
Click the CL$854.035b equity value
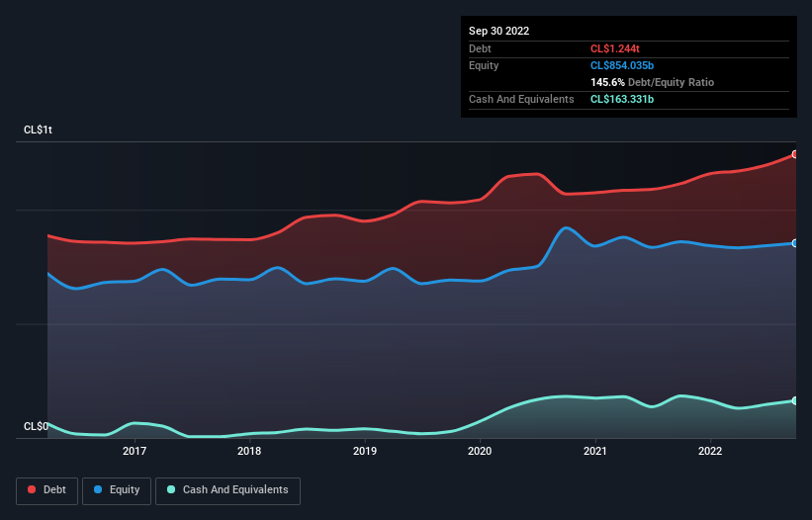622,65
